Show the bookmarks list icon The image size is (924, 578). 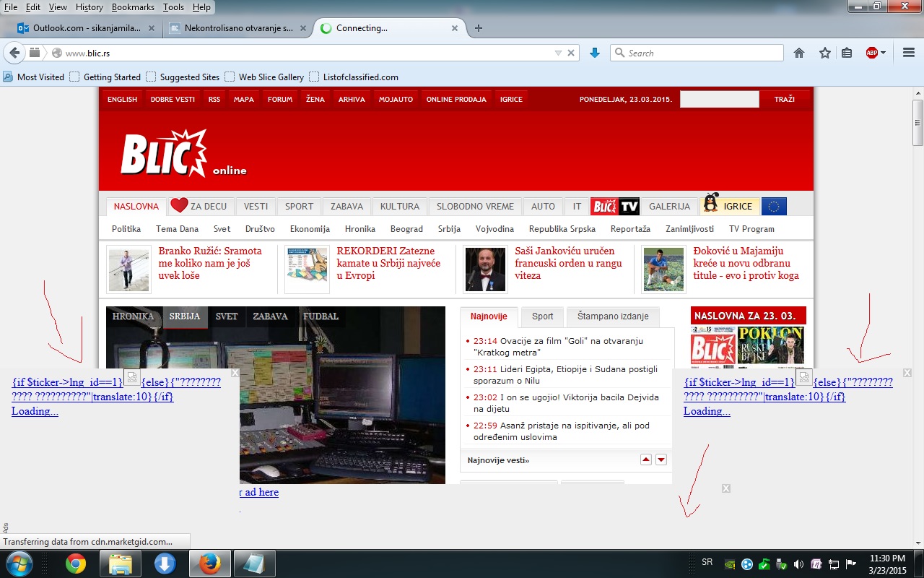(847, 53)
